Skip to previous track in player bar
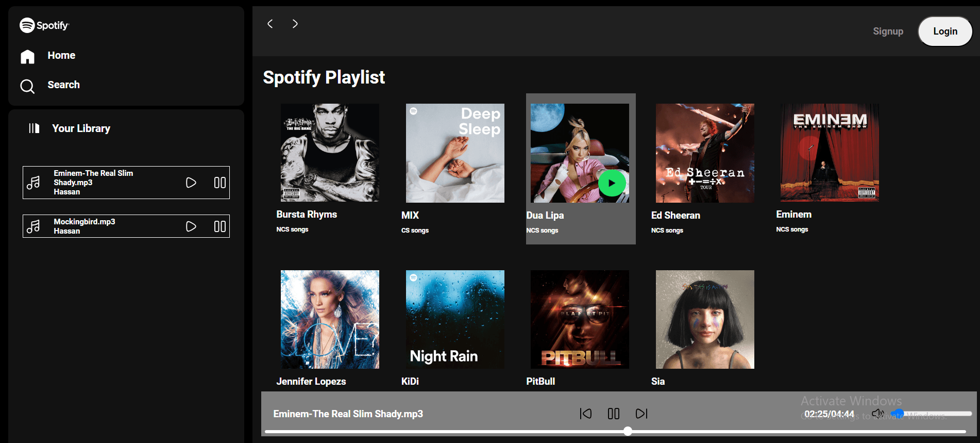This screenshot has width=980, height=443. [586, 414]
